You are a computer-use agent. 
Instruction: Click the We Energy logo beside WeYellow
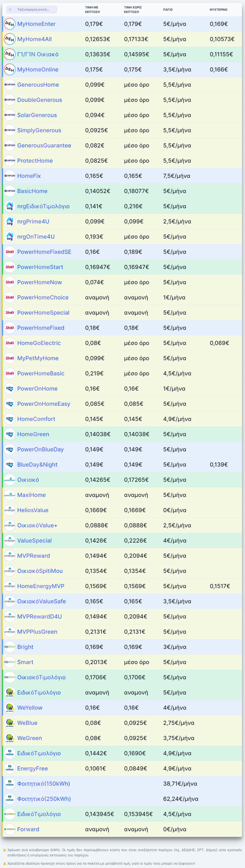click(x=10, y=707)
